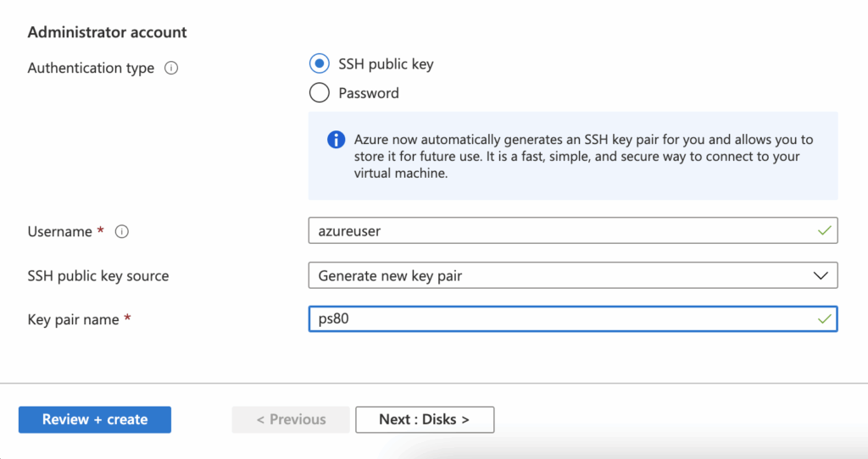Click the green checkmark in Username field

(x=822, y=230)
